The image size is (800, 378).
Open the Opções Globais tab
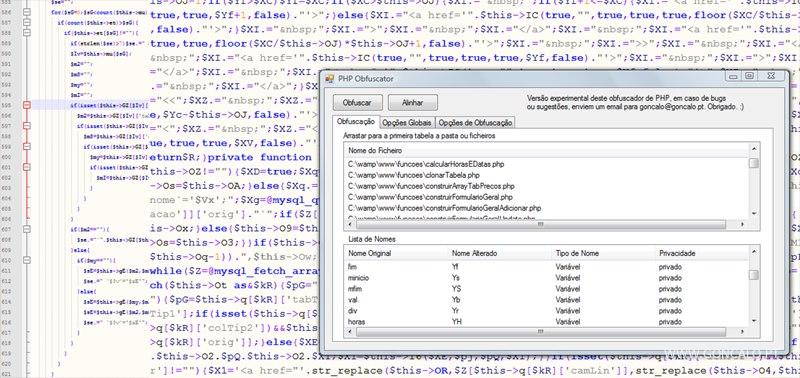click(407, 123)
